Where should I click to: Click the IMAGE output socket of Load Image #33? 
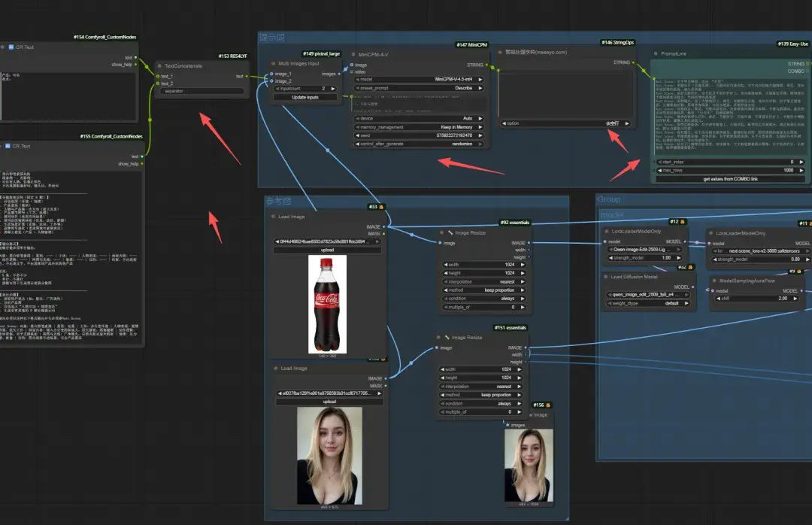383,226
